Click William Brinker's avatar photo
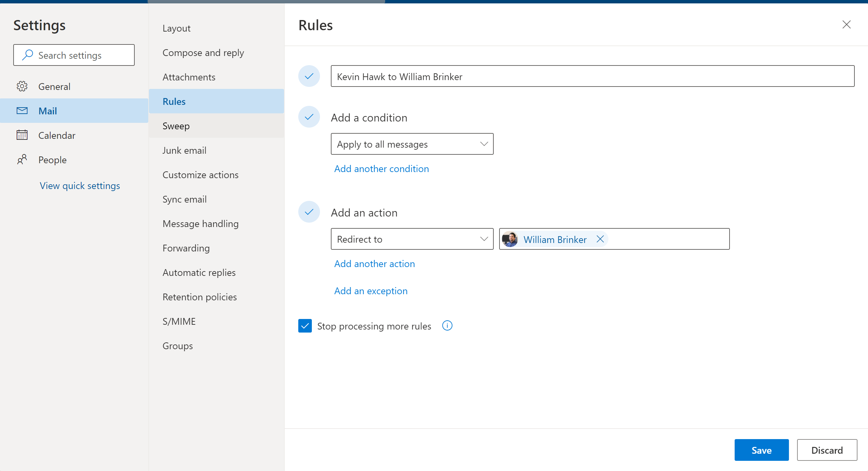 (x=510, y=239)
